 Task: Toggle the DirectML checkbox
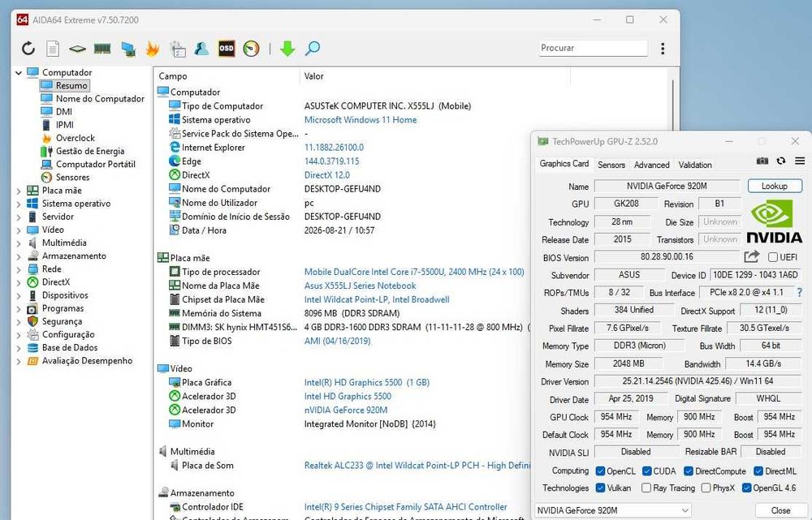click(758, 471)
